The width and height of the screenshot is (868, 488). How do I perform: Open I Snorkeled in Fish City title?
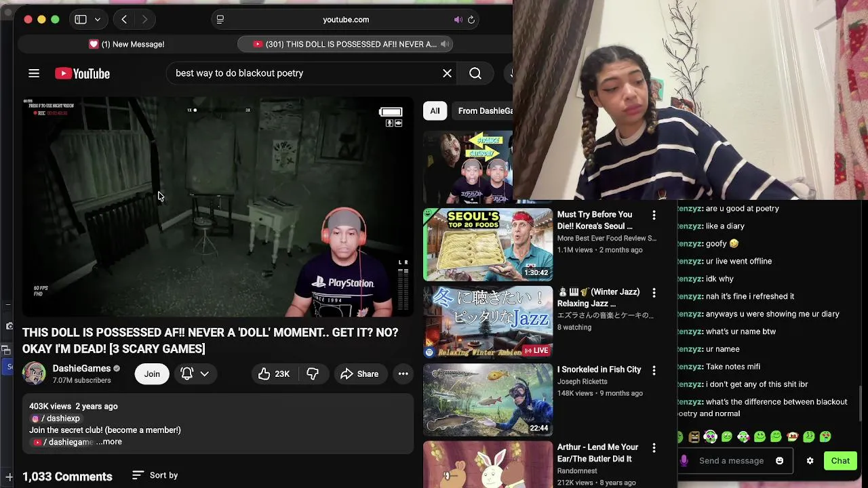(x=599, y=369)
